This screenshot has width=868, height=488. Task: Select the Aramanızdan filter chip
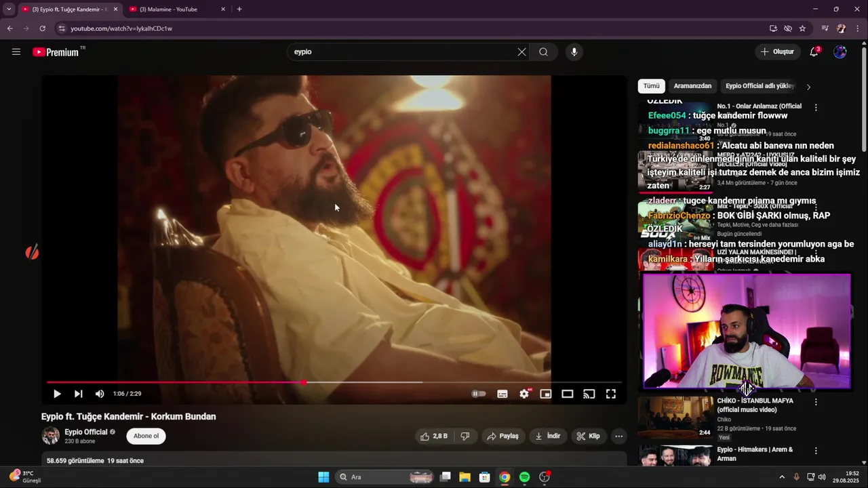(x=692, y=86)
